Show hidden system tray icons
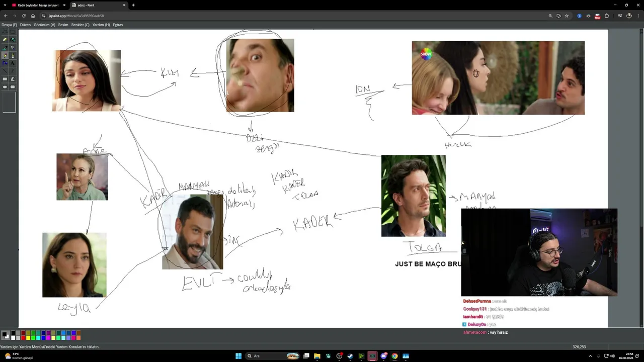Screen dimensions: 644x362 click(590, 356)
